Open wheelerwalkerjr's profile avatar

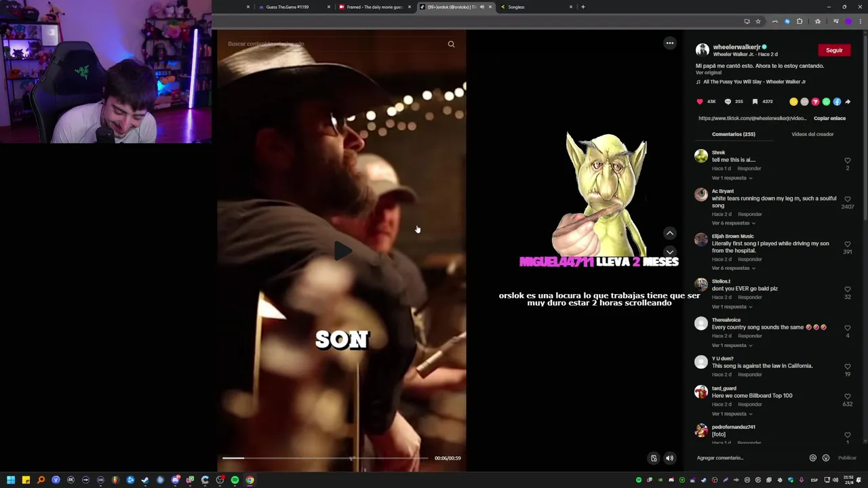point(703,50)
